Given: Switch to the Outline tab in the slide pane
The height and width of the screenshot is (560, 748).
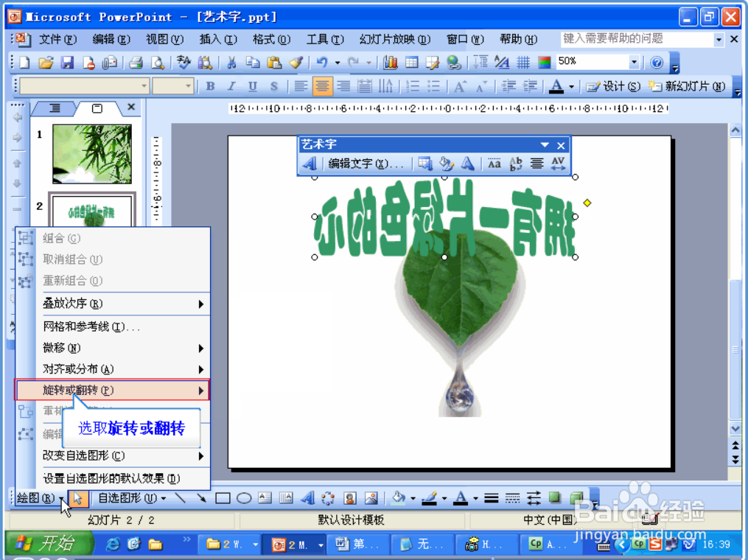Looking at the screenshot, I should 55,108.
